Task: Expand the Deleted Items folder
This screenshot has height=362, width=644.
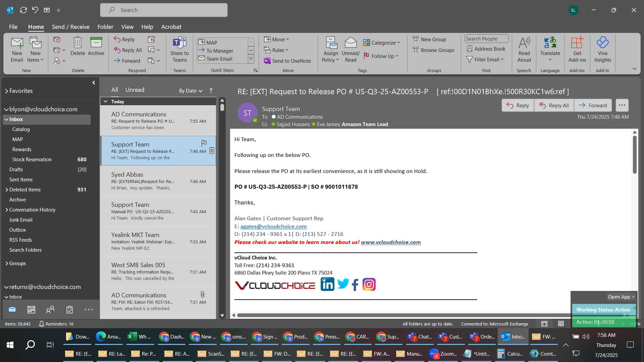Action: pos(7,190)
